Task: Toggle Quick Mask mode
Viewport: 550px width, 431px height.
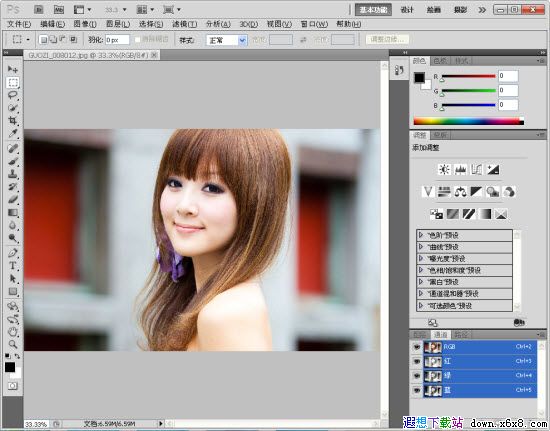Action: (13, 386)
